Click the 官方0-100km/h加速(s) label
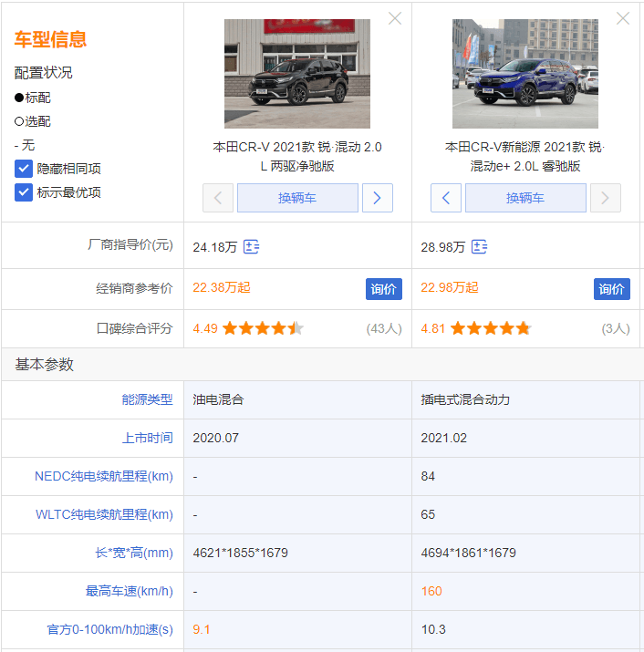The height and width of the screenshot is (652, 644). coord(109,629)
